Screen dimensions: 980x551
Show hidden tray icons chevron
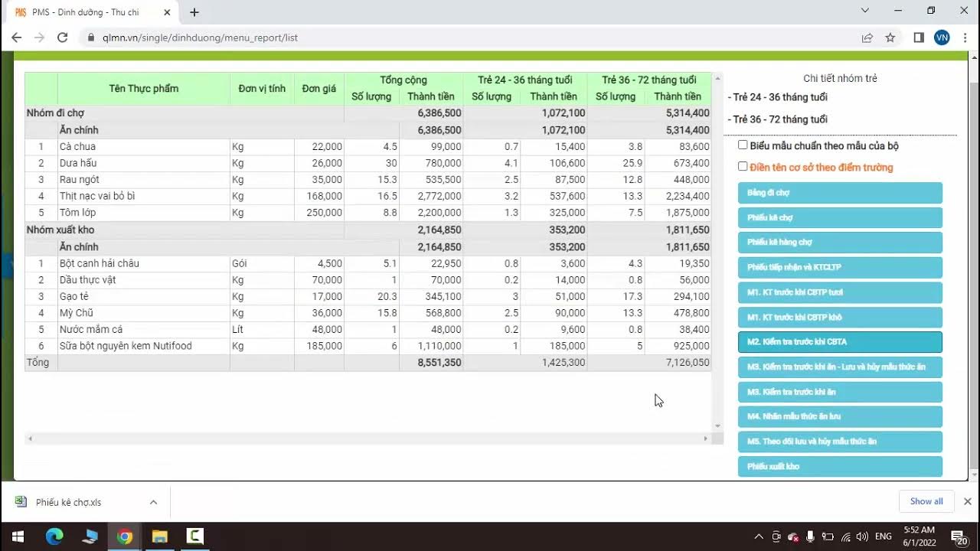pyautogui.click(x=759, y=536)
